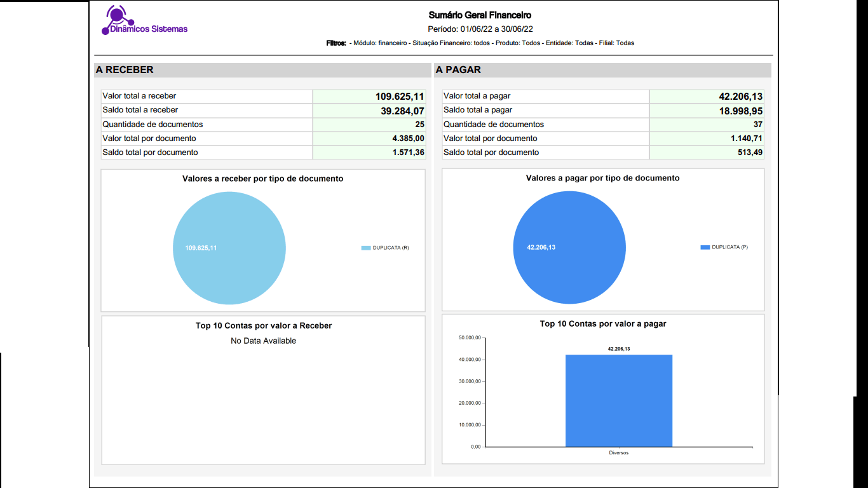Select the light blue receivables pie chart
868x488 pixels.
pyautogui.click(x=229, y=248)
